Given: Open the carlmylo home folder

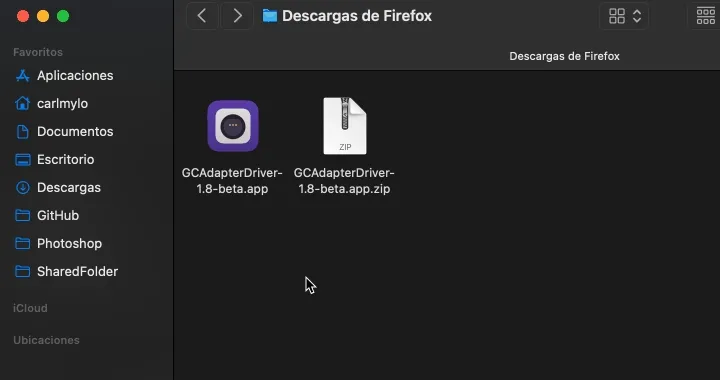Looking at the screenshot, I should click(62, 104).
